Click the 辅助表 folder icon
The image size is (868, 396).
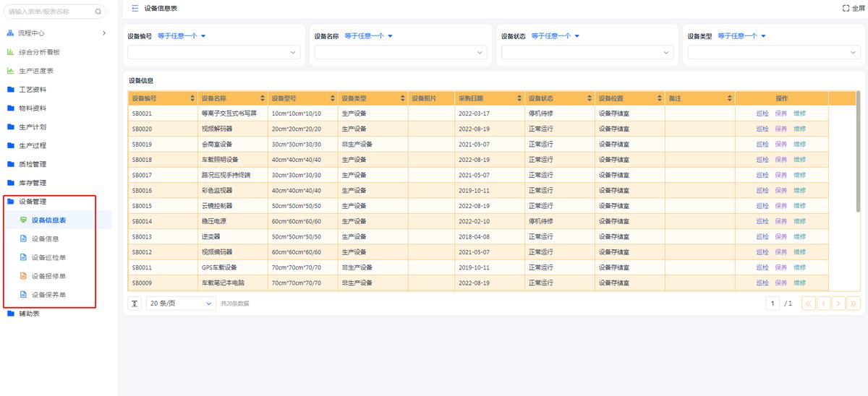click(11, 314)
